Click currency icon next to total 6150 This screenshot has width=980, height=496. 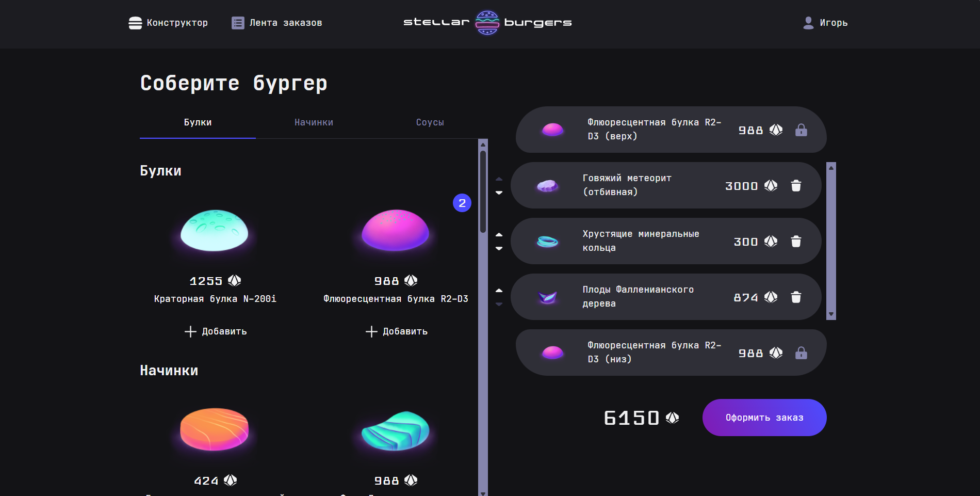(x=672, y=418)
